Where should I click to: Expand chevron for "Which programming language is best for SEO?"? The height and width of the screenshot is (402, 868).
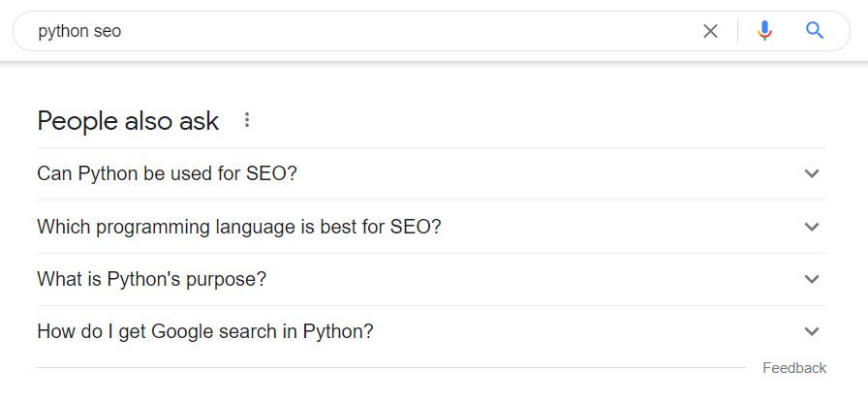pyautogui.click(x=812, y=227)
